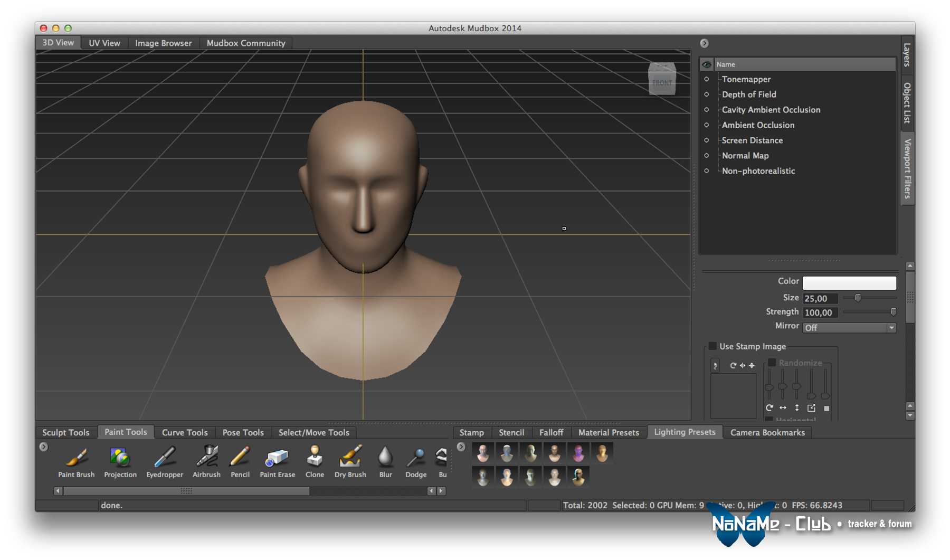Enable the Ambient Occlusion filter toggle
Viewport: 950px width, 560px height.
[707, 125]
